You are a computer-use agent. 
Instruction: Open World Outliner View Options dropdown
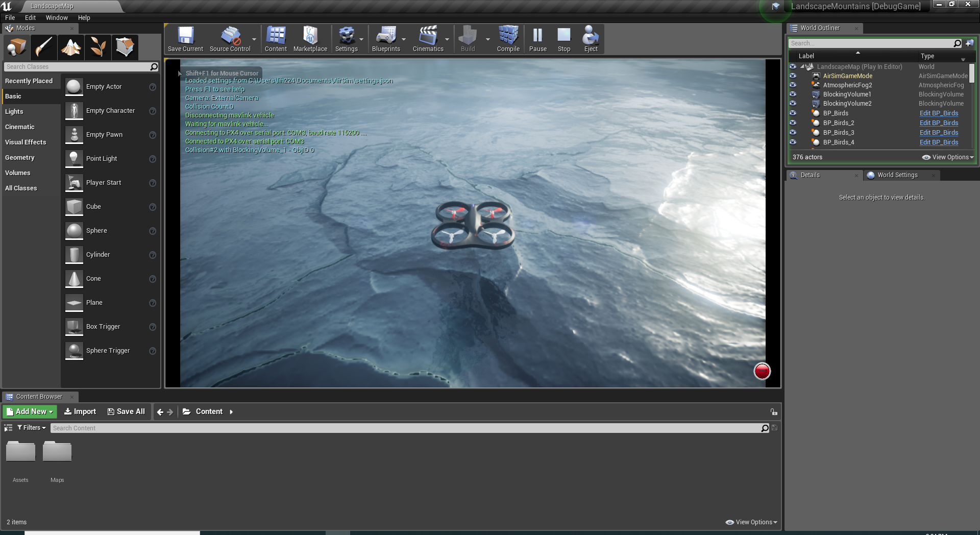[x=948, y=157]
